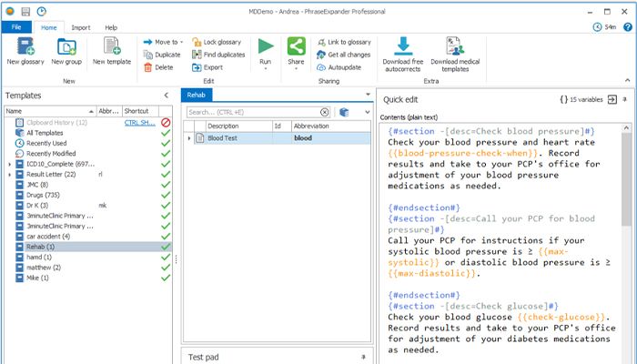Open the help question mark icon
Image resolution: width=637 pixels, height=364 pixels.
point(628,27)
